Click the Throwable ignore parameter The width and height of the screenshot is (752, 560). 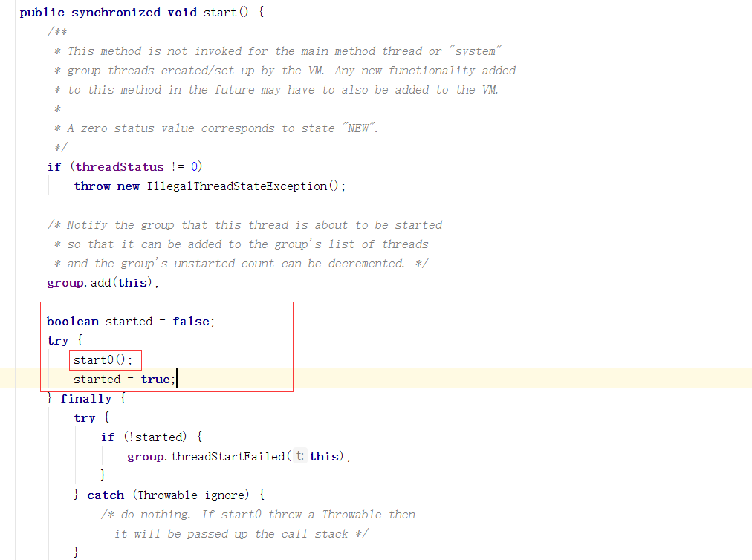click(192, 495)
